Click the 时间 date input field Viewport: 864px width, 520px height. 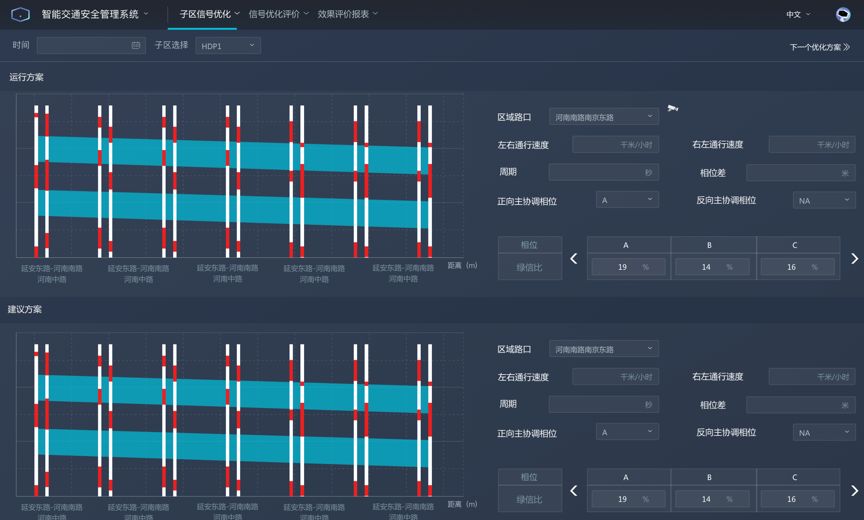[x=91, y=45]
